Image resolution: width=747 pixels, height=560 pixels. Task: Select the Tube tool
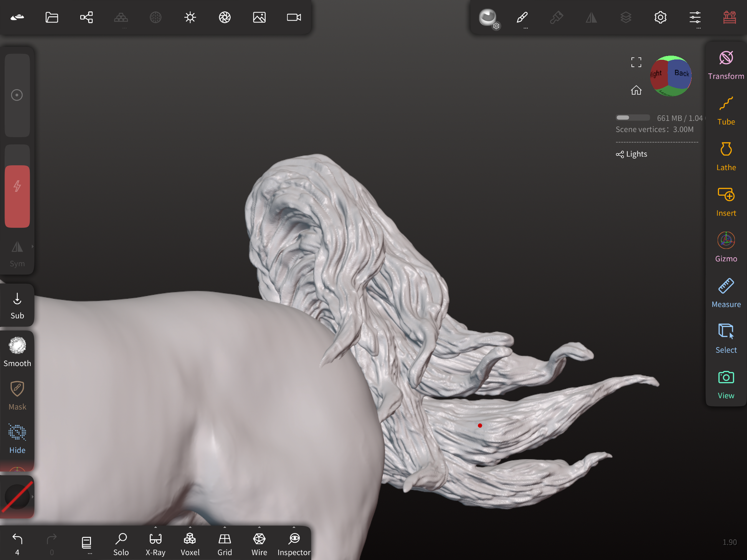pyautogui.click(x=726, y=110)
